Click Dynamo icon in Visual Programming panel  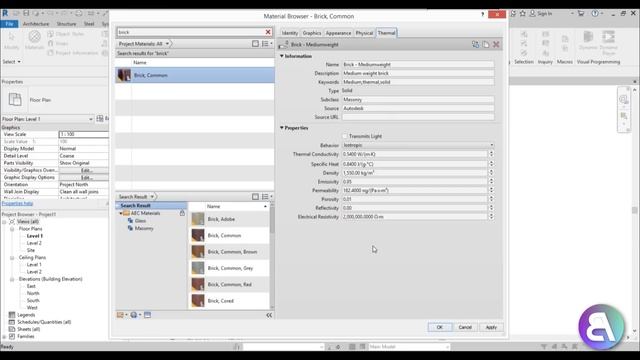[588, 37]
